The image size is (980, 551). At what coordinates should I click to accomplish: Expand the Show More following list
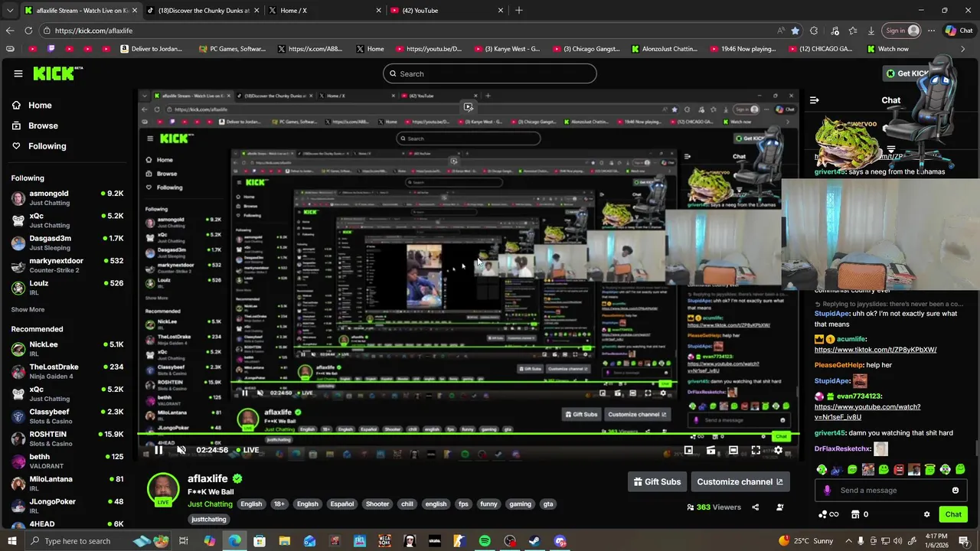28,310
